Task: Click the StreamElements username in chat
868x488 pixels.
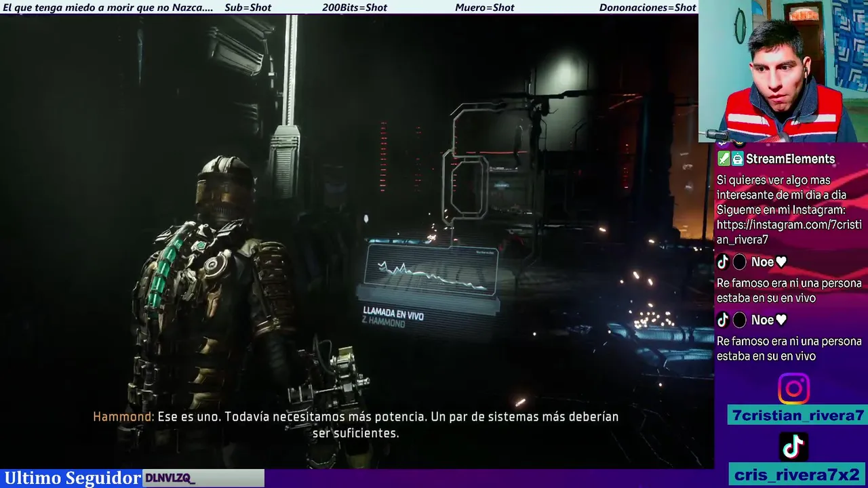Action: pos(790,159)
